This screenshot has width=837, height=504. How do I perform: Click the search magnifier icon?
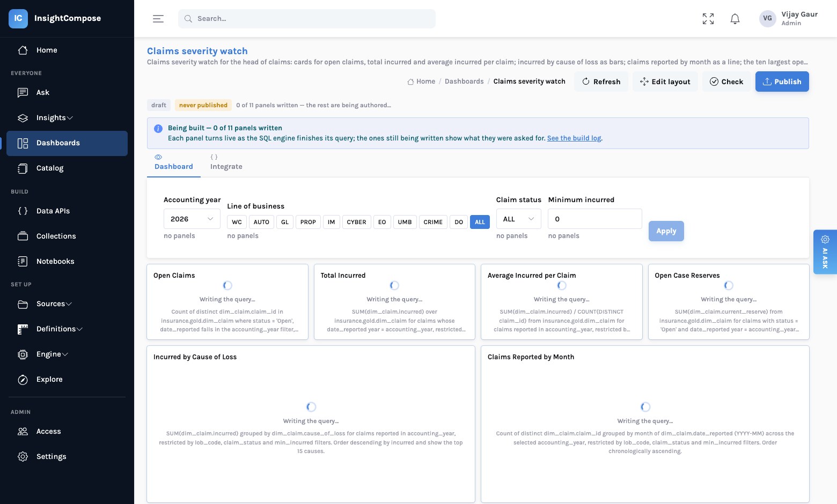click(188, 19)
